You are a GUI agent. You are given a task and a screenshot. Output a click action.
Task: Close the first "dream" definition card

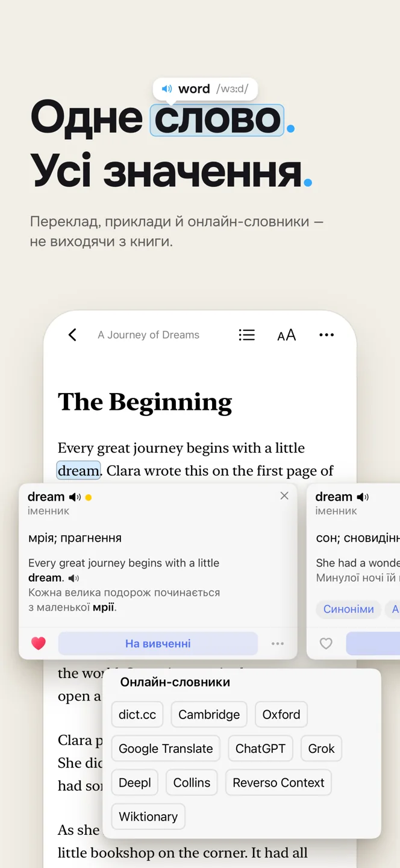pos(284,495)
